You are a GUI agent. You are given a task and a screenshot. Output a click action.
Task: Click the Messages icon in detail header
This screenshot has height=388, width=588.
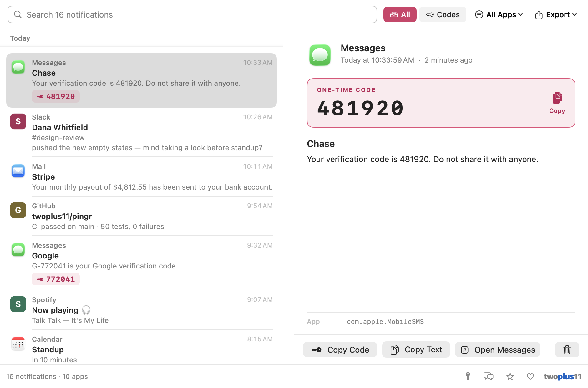click(x=320, y=55)
